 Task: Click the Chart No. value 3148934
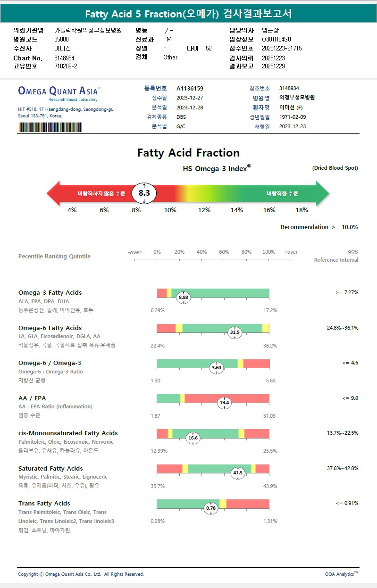pyautogui.click(x=64, y=58)
